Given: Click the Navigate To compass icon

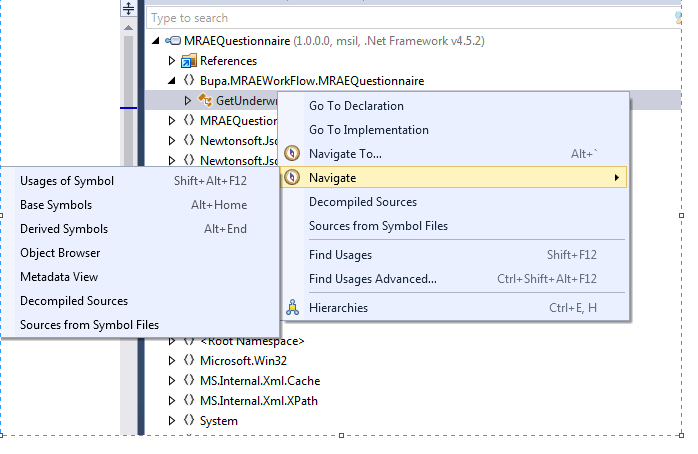Looking at the screenshot, I should (292, 154).
